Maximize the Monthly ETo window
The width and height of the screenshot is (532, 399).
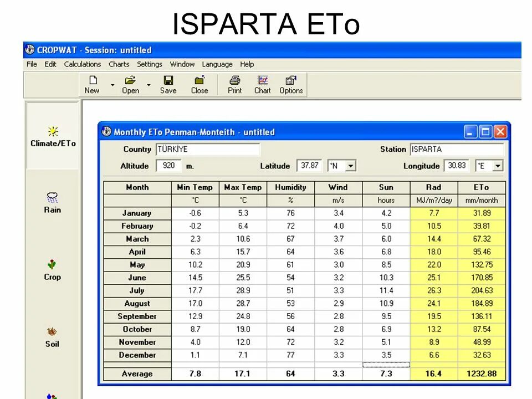485,132
